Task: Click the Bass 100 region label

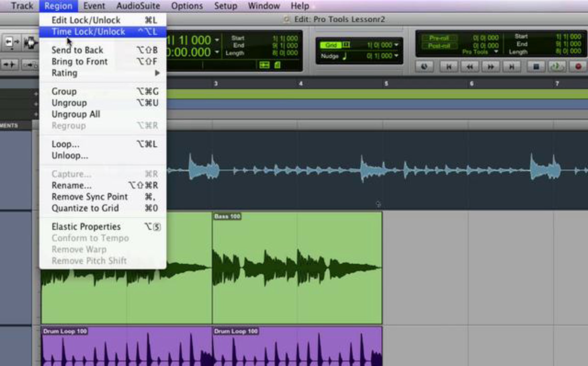Action: click(227, 216)
